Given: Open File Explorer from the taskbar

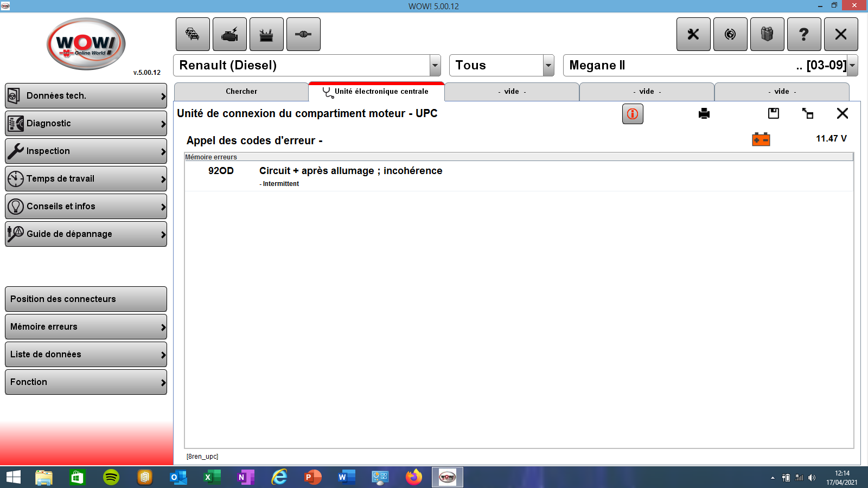Looking at the screenshot, I should pyautogui.click(x=44, y=477).
